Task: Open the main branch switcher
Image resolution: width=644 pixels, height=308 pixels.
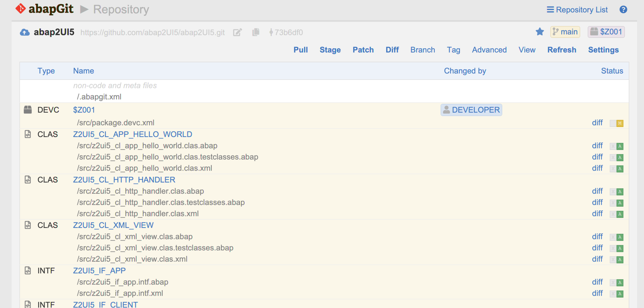Action: click(565, 32)
